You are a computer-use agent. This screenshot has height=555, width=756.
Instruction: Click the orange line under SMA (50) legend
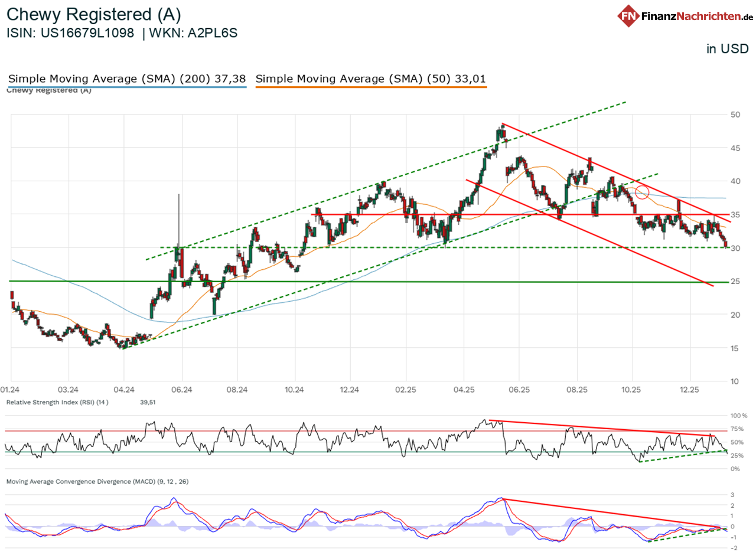pos(371,87)
